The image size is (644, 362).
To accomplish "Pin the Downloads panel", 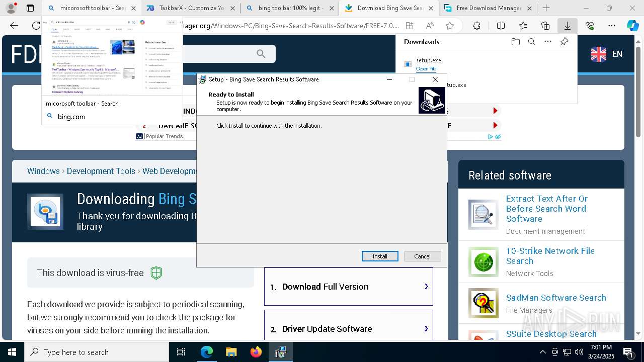I will pyautogui.click(x=564, y=42).
